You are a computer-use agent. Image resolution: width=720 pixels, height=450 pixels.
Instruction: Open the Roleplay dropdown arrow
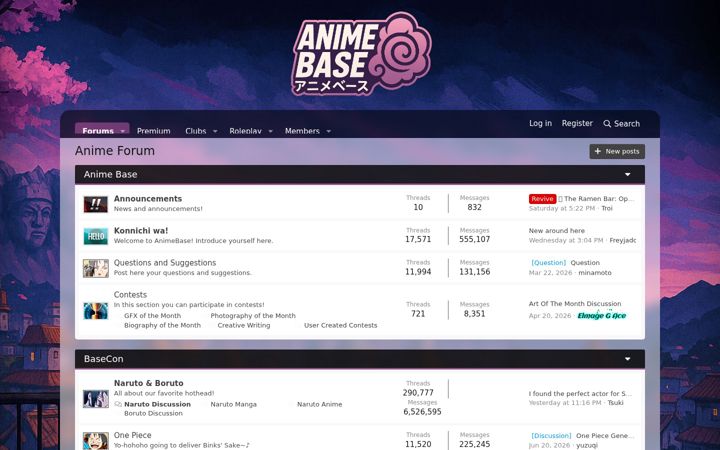(x=270, y=131)
